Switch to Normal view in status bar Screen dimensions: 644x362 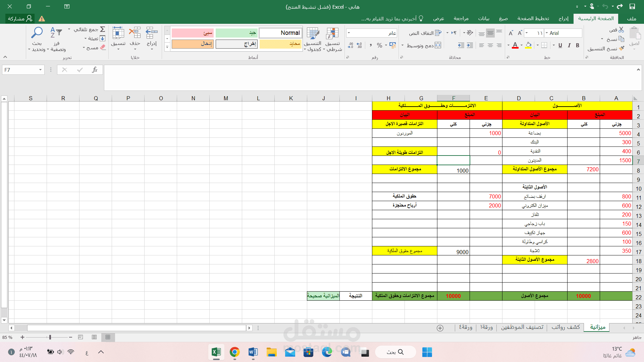108,337
